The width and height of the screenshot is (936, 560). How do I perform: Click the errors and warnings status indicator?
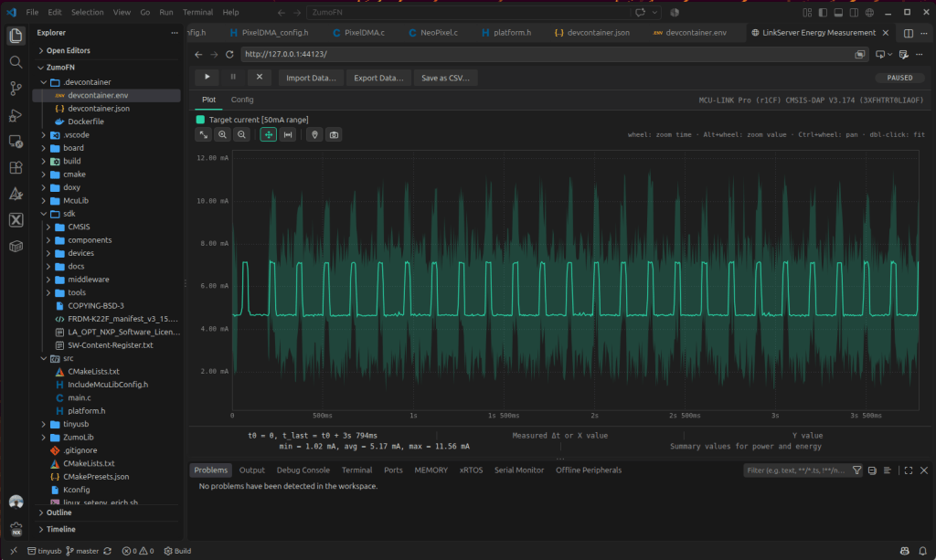click(138, 551)
